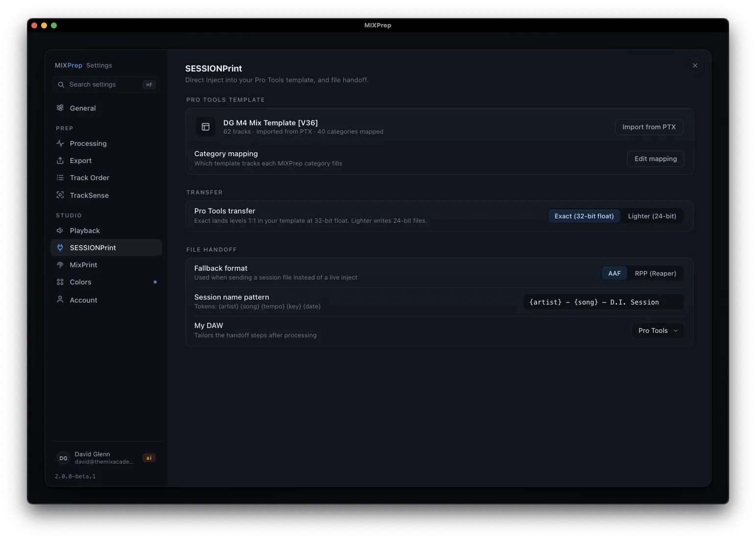756x540 pixels.
Task: Go to Processing settings
Action: tap(106, 143)
